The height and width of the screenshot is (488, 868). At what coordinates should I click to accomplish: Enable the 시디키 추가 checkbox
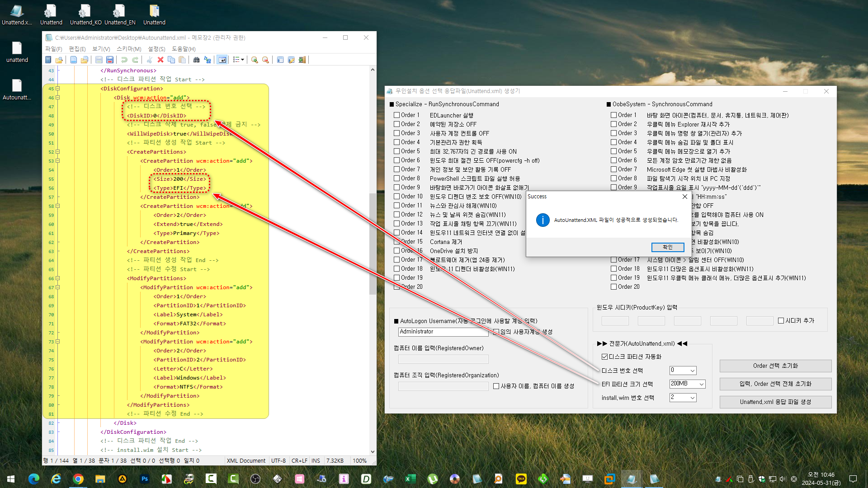tap(781, 321)
